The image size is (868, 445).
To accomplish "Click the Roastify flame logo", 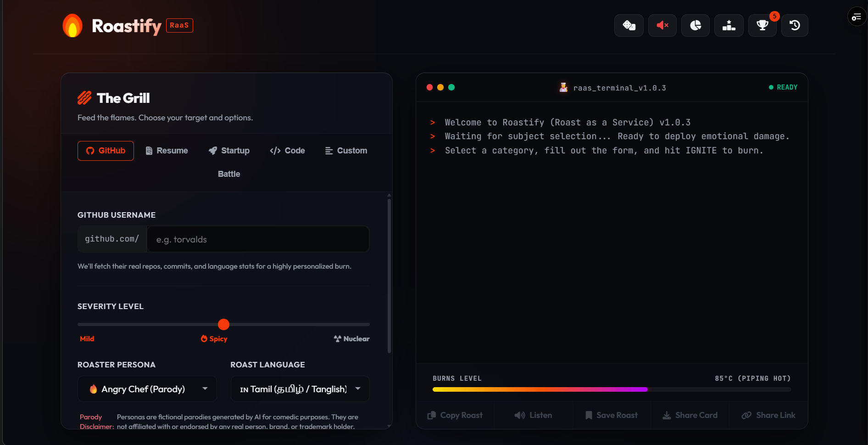I will (72, 25).
